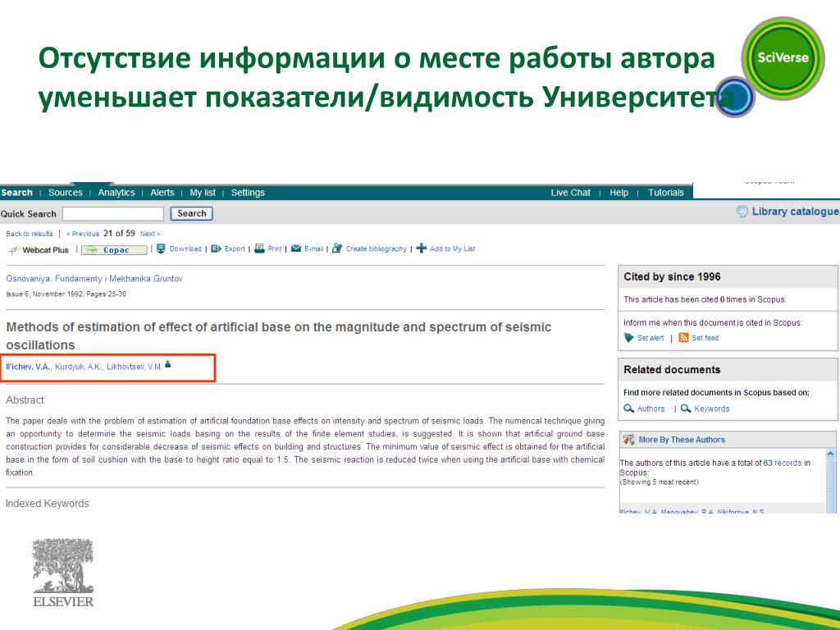
Task: Click the Set alert icon
Action: [629, 337]
